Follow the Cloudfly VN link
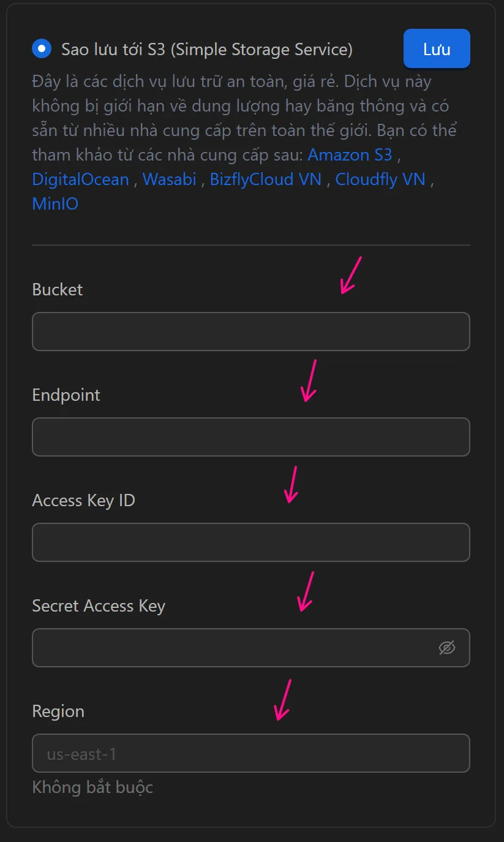504x842 pixels. 380,180
